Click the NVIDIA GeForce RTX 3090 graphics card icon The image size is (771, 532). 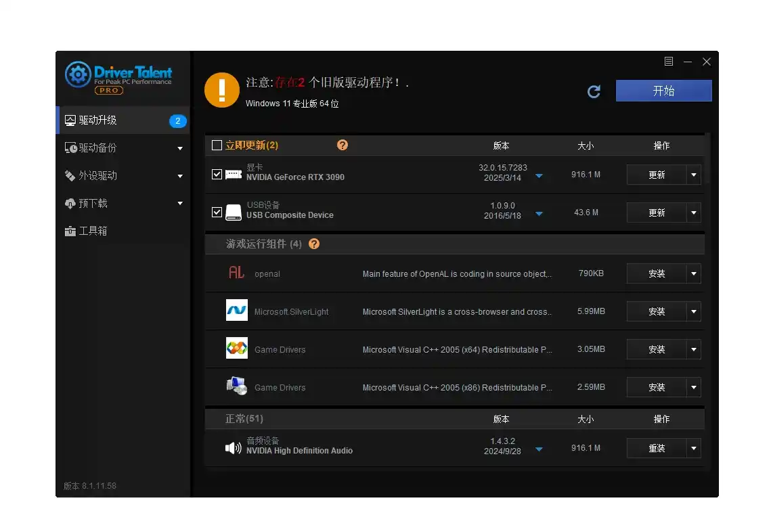(234, 175)
